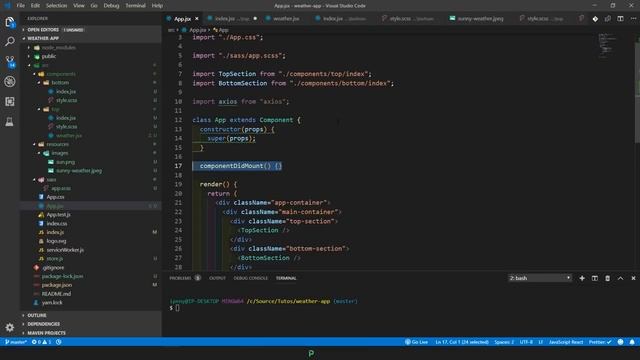Open the Edit menu

(x=35, y=6)
